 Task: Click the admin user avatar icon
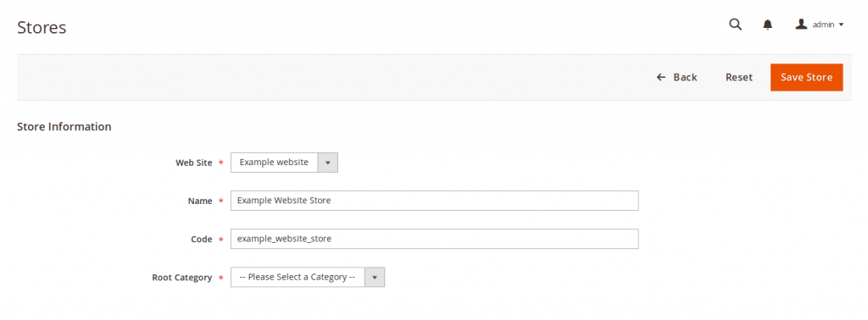click(800, 25)
